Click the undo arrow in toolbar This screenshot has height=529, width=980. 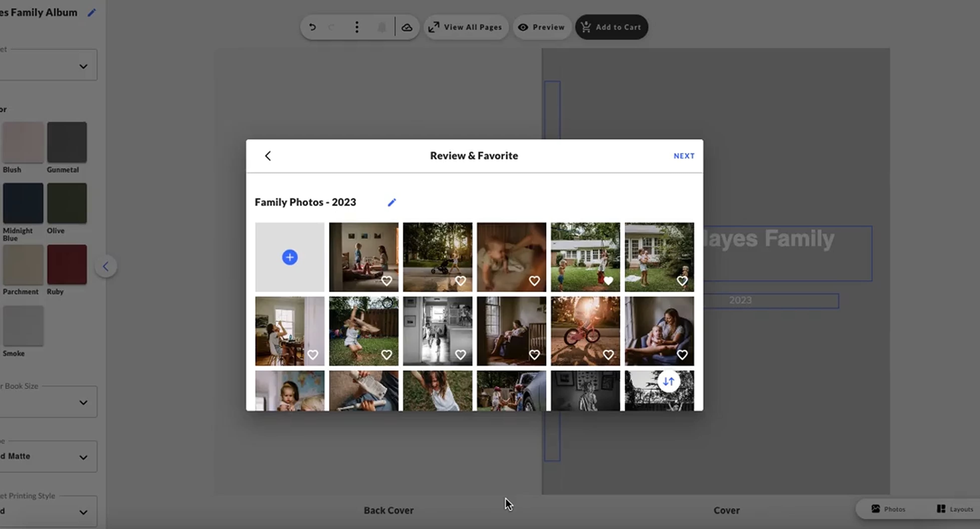(x=312, y=27)
